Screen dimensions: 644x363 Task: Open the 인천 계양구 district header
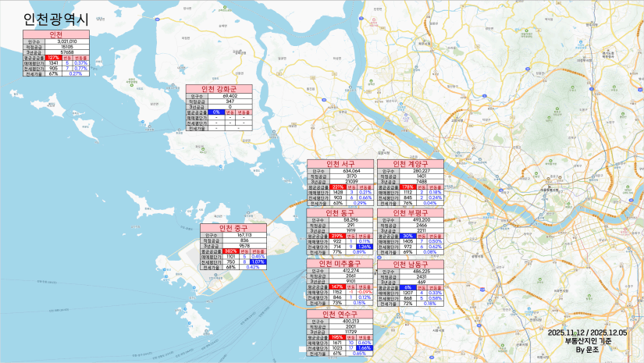pyautogui.click(x=411, y=164)
